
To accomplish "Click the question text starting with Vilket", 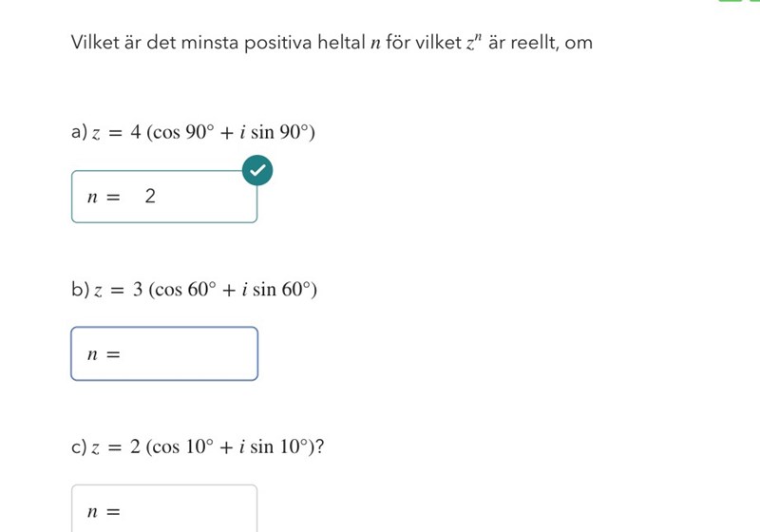I will 331,43.
